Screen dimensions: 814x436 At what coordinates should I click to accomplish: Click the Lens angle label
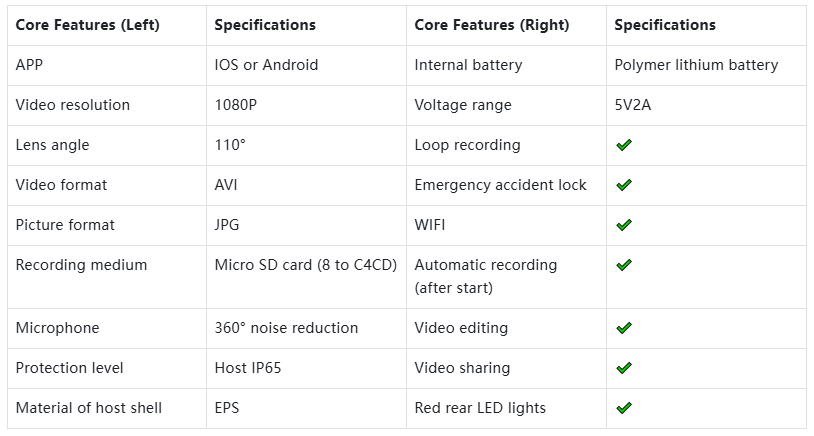(52, 145)
